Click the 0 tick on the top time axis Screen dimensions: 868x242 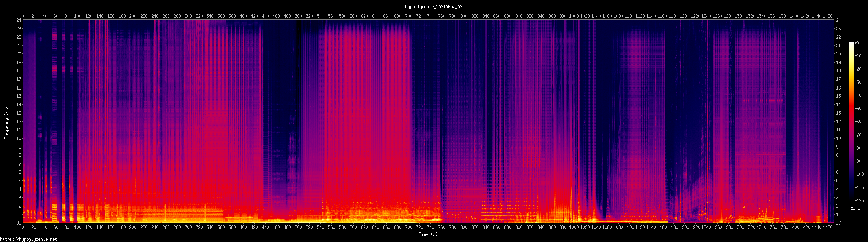[23, 16]
